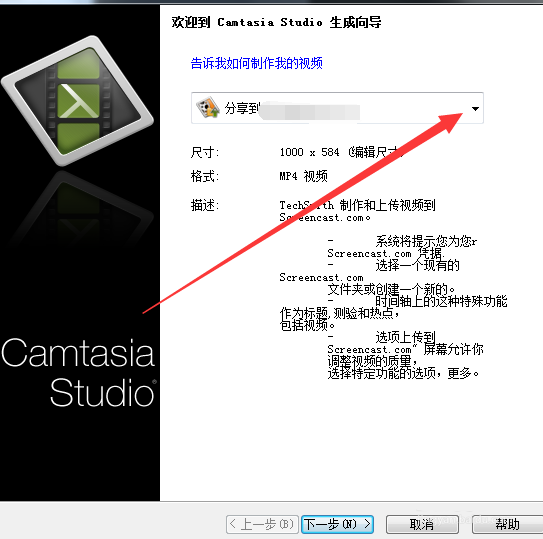The image size is (543, 539).
Task: Click the description line 选择特定功能的选项，更多。
Action: tap(403, 373)
